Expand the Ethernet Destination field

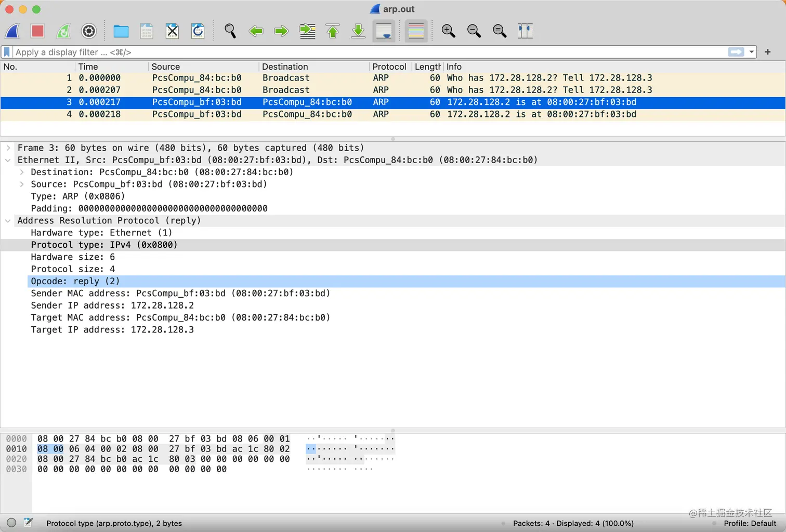(x=21, y=172)
